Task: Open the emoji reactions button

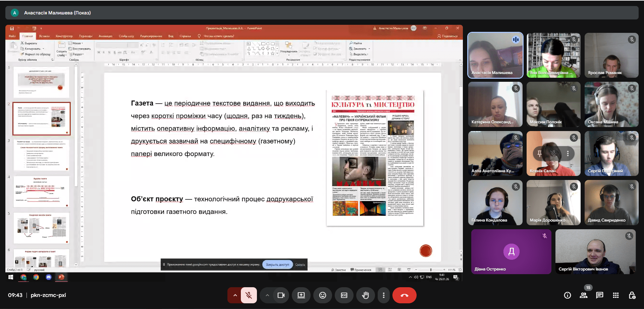Action: click(x=322, y=295)
